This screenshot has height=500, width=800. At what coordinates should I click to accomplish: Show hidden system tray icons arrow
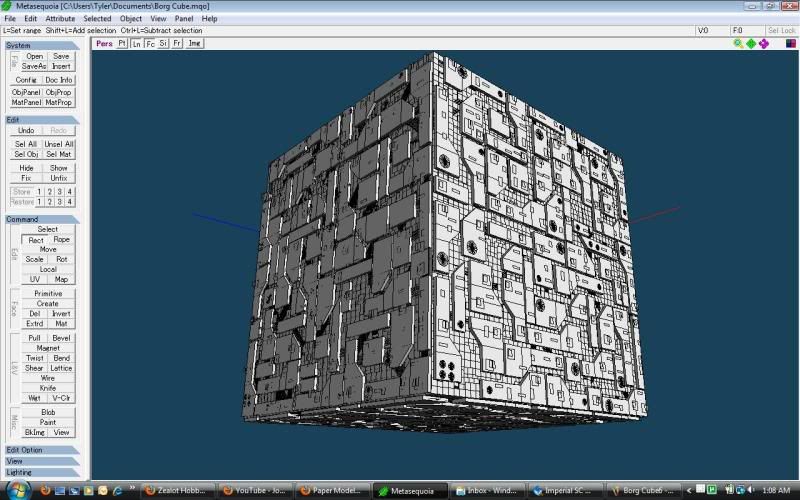click(689, 490)
